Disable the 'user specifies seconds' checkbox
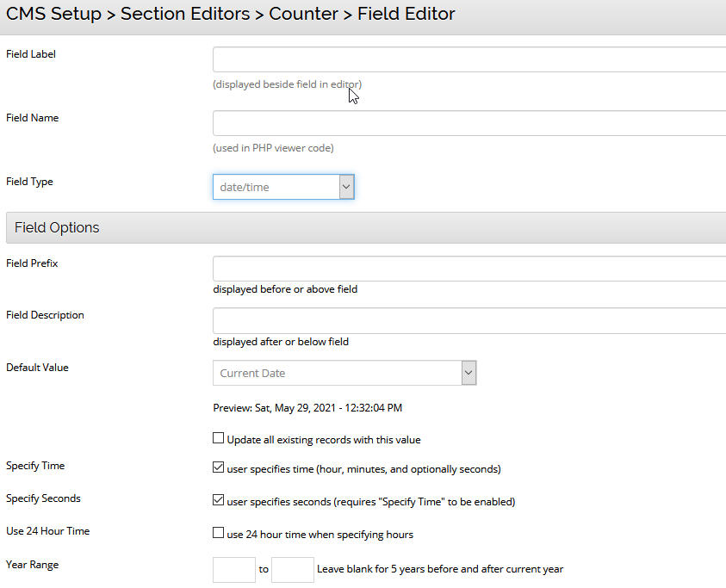Screen dimensions: 726x588 tap(219, 501)
